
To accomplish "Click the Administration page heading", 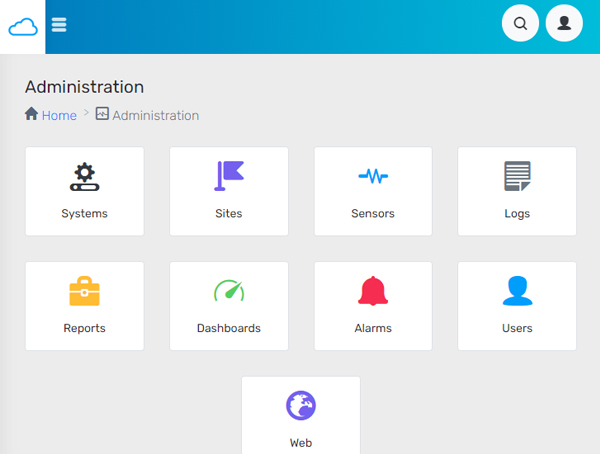I will 85,87.
